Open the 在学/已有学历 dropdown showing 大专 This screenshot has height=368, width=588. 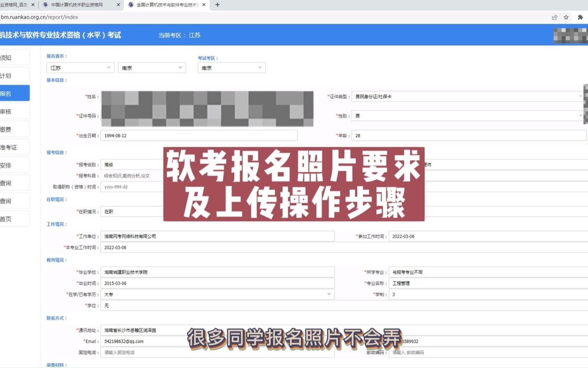(217, 294)
